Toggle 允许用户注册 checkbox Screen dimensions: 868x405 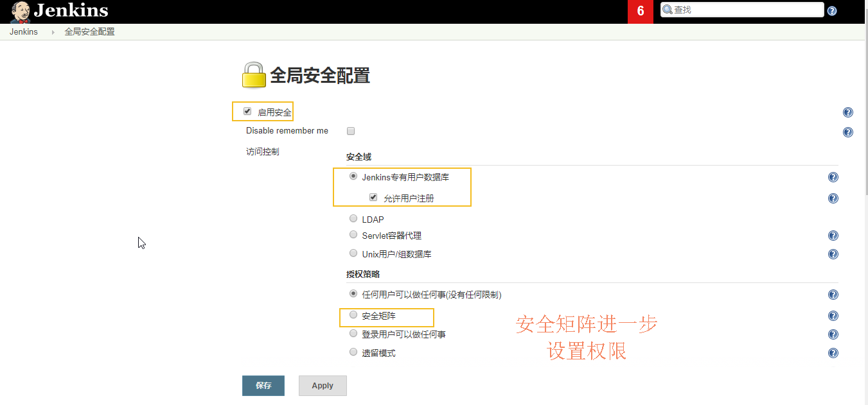373,197
